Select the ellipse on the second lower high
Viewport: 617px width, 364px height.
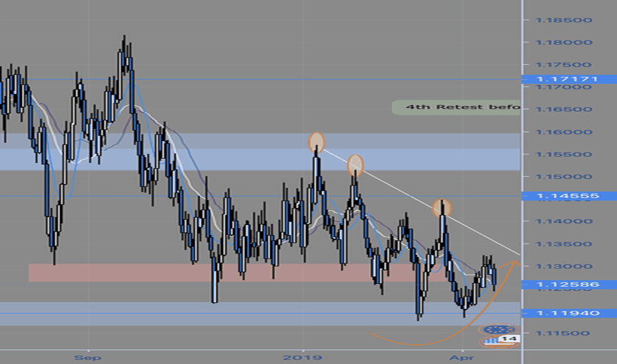coord(356,165)
